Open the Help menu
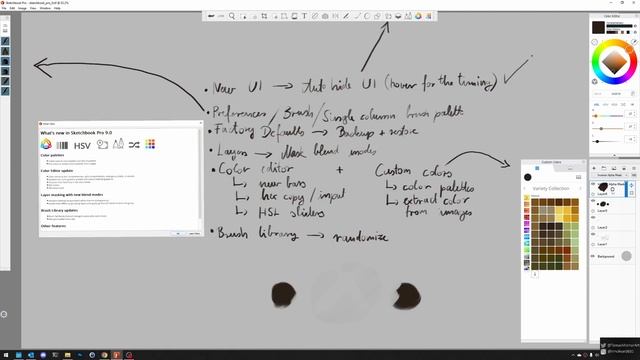The width and height of the screenshot is (640, 360). coord(57,8)
